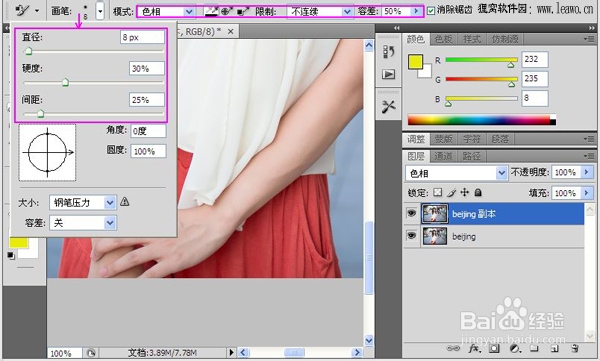Click the 间距 spacing slider handle
The width and height of the screenshot is (600, 361).
click(x=41, y=114)
